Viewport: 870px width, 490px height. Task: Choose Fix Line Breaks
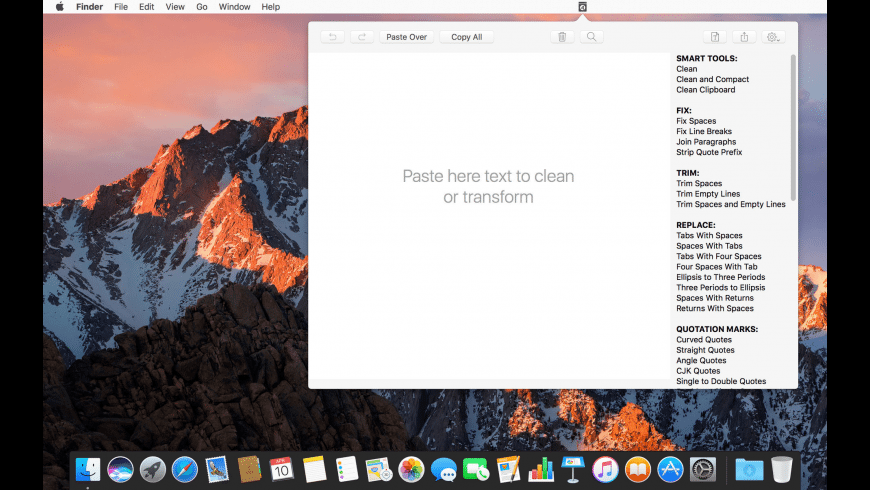pos(704,132)
